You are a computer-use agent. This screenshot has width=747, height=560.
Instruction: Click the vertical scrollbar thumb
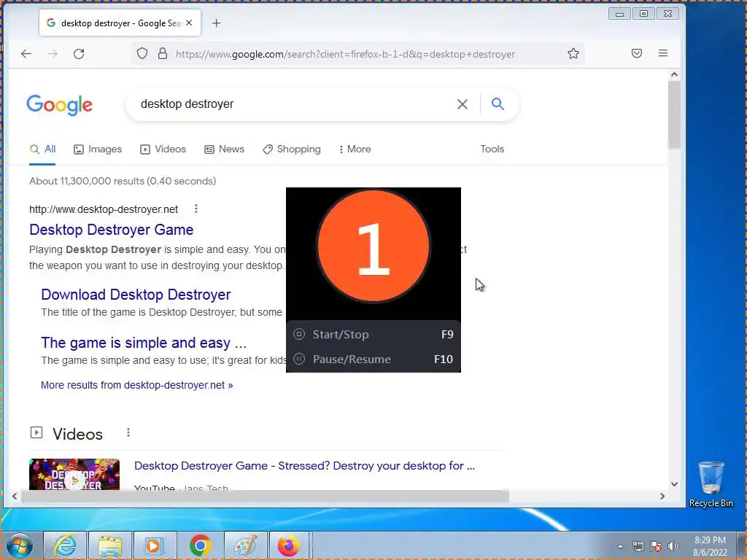click(674, 114)
